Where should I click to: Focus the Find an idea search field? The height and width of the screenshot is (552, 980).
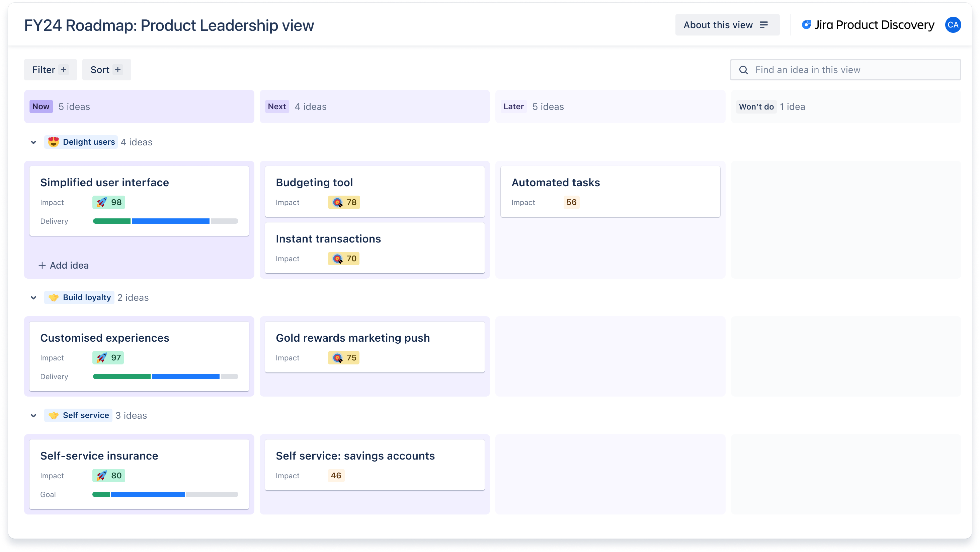tap(845, 70)
